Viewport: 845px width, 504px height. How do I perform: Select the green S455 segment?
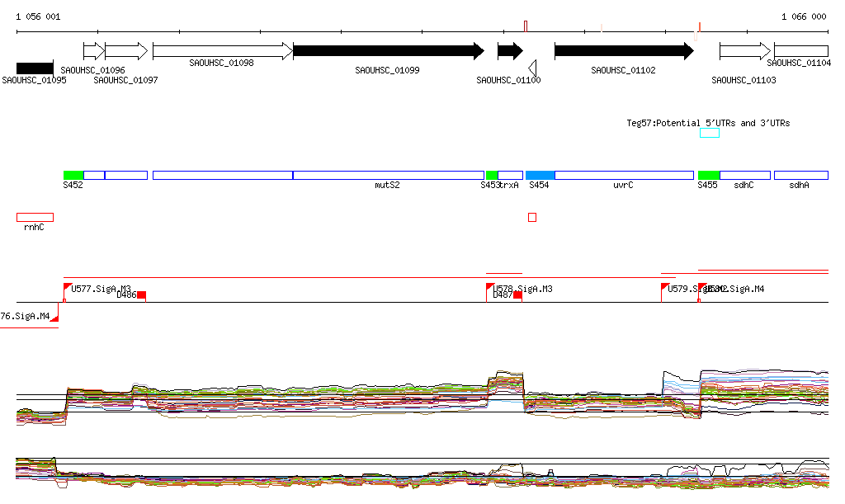(709, 175)
